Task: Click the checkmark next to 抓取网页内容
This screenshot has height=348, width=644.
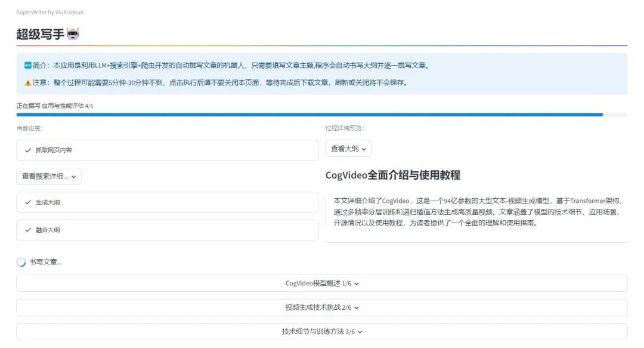Action: [x=28, y=150]
